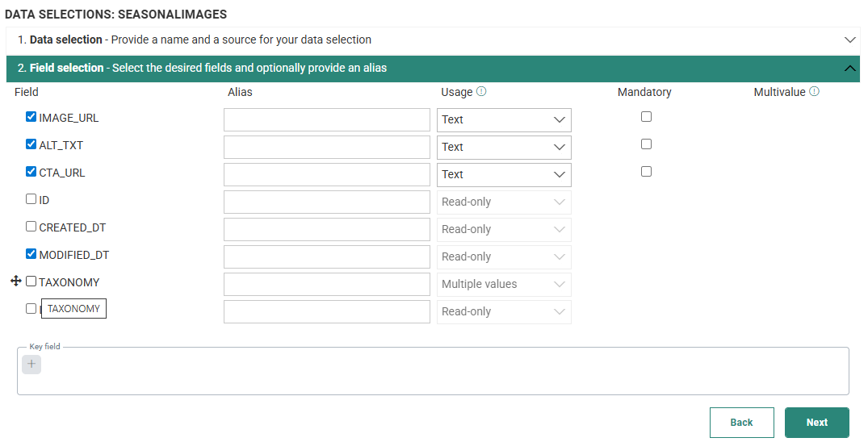Open the Usage dropdown for CTA_URL
868x442 pixels.
pyautogui.click(x=504, y=175)
